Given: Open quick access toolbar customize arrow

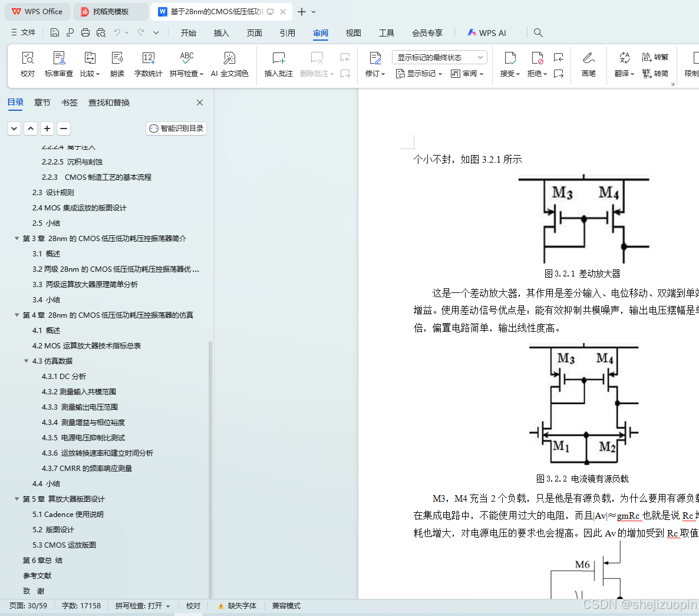Looking at the screenshot, I should (156, 32).
